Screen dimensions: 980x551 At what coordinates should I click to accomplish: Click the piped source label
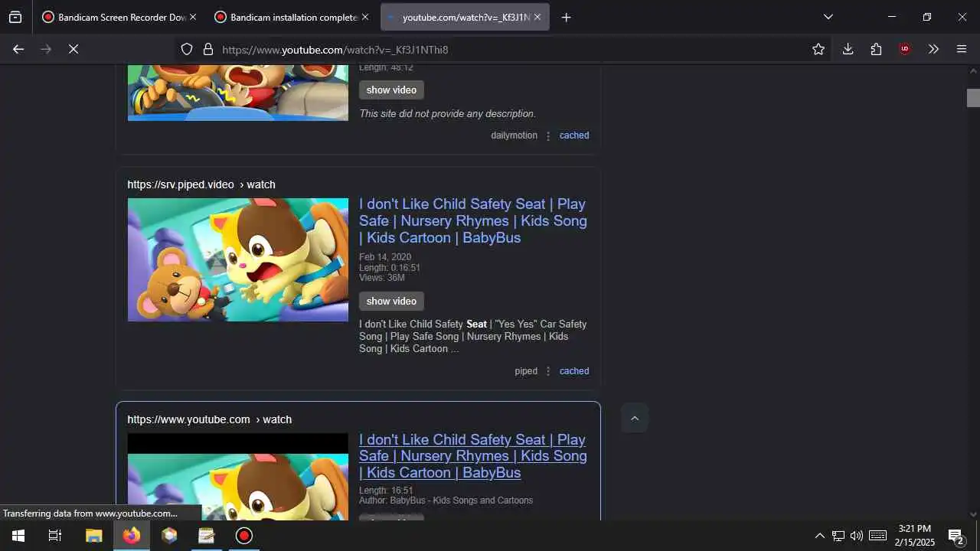[526, 371]
